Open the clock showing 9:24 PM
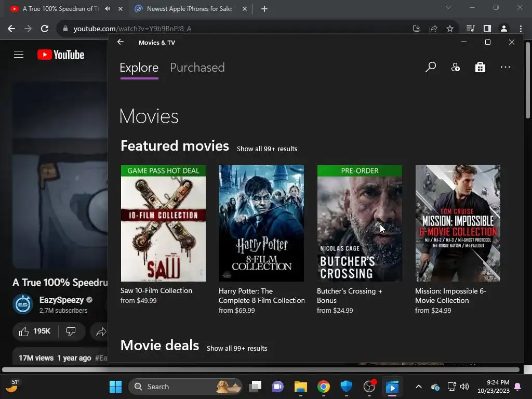 tap(494, 387)
